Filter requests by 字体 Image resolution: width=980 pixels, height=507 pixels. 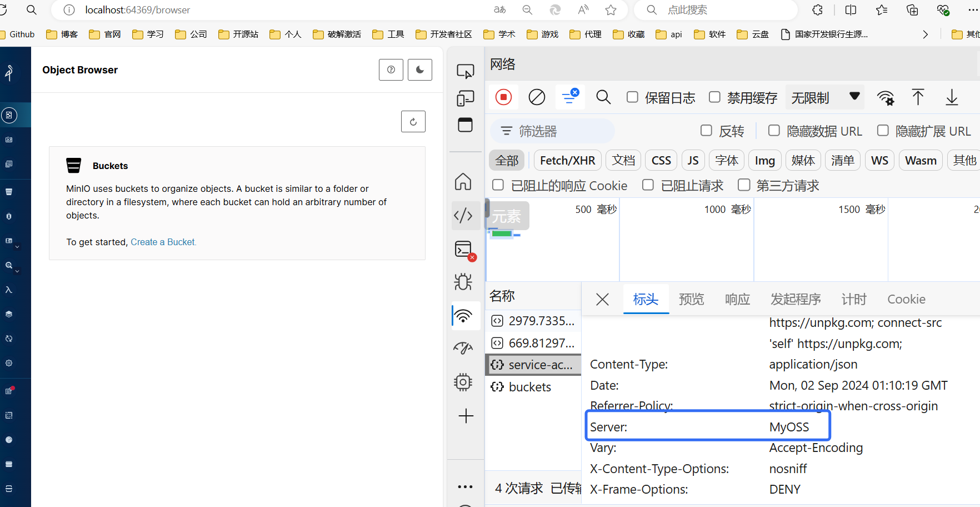727,161
